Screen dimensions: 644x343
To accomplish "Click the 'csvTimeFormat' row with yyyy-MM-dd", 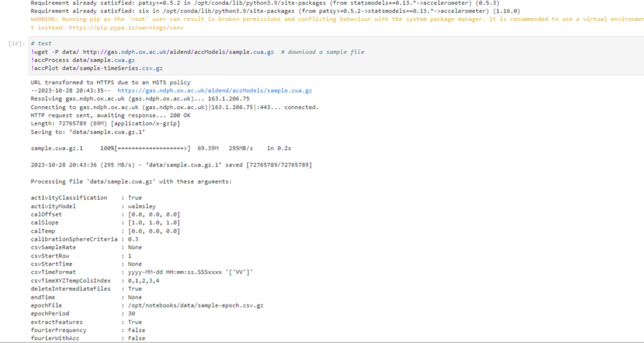I will point(142,272).
